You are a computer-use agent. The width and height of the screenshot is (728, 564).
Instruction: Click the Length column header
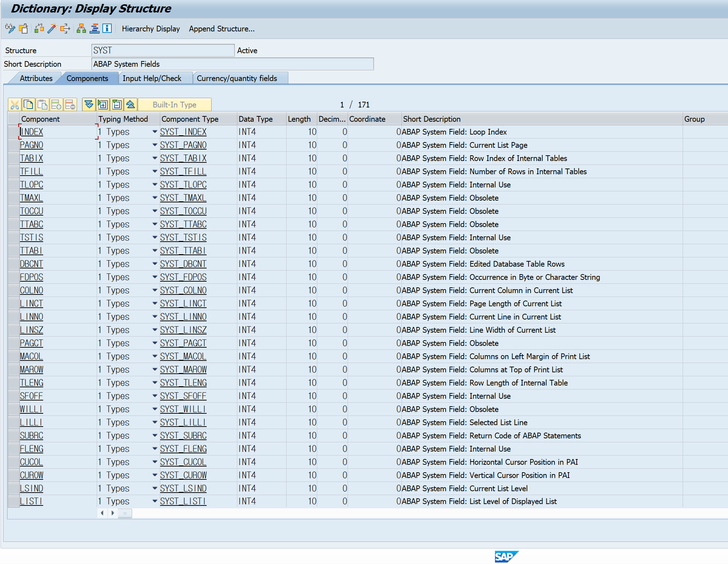click(302, 119)
